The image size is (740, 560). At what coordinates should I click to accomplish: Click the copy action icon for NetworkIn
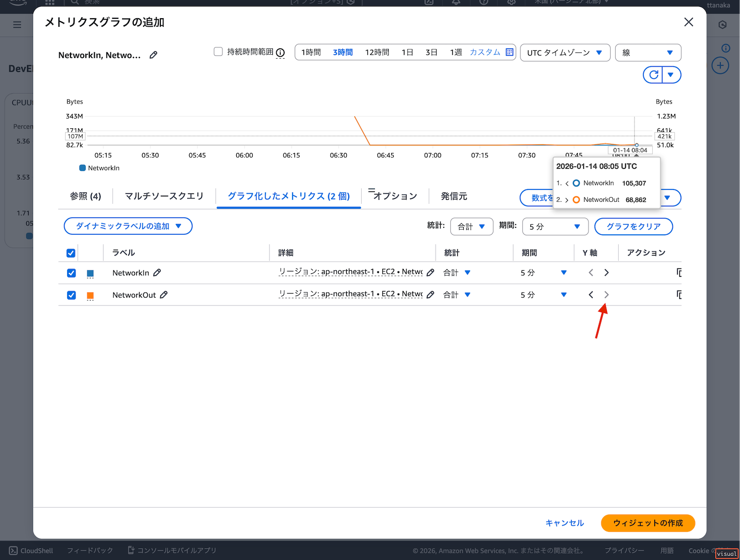(x=679, y=273)
